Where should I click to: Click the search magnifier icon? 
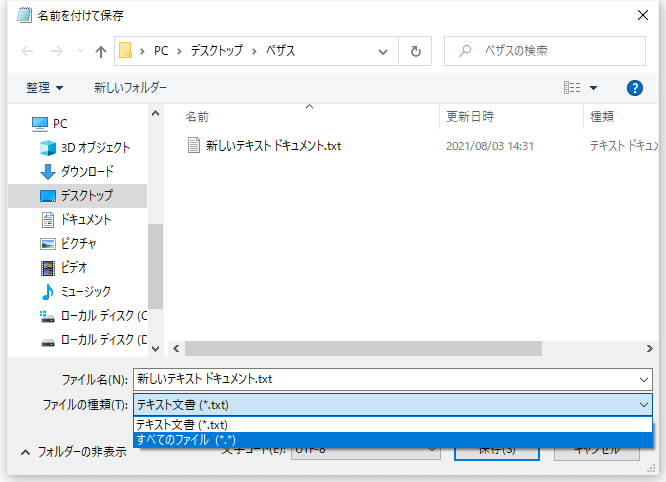tap(465, 51)
